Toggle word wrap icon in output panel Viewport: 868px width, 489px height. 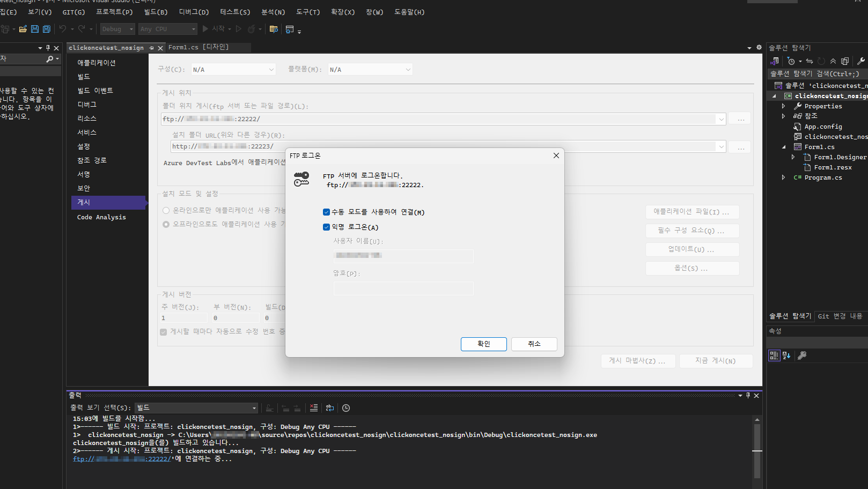(x=330, y=408)
